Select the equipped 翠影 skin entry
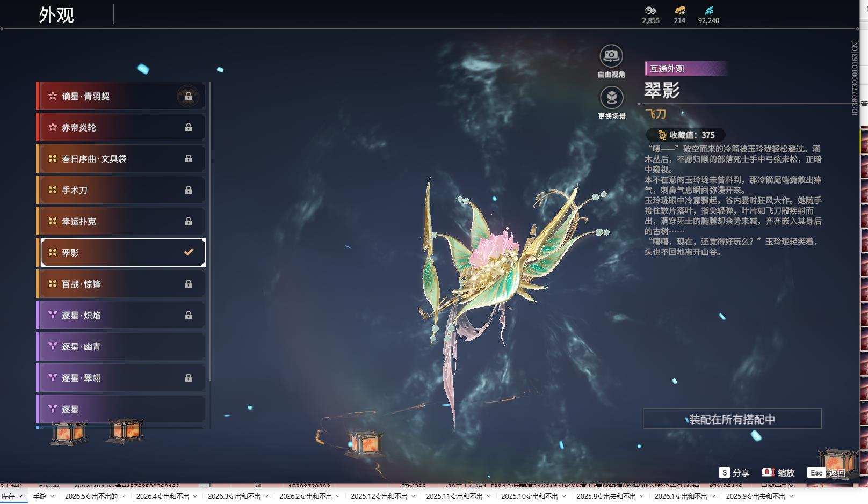The width and height of the screenshot is (868, 504). (x=121, y=252)
